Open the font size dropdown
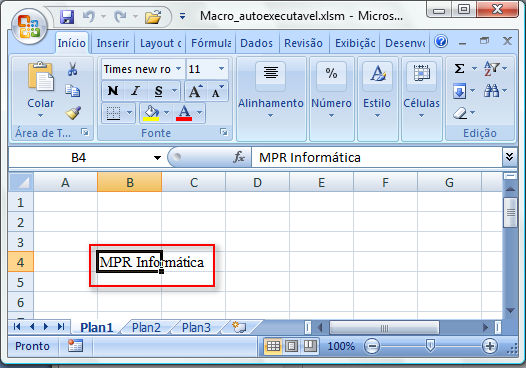This screenshot has width=526, height=368. (x=221, y=69)
